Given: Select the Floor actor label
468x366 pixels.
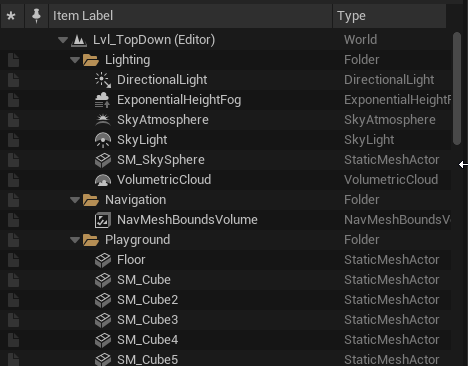Looking at the screenshot, I should click(131, 260).
